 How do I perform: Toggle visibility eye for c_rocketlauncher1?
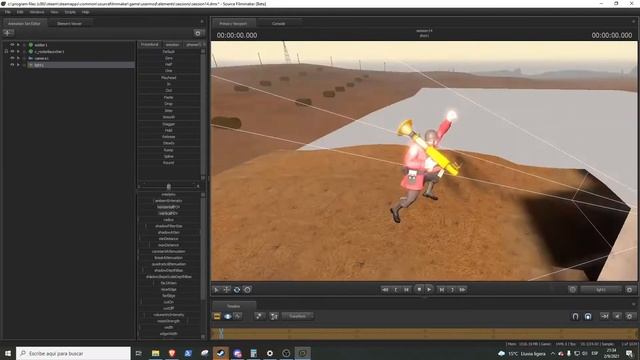[x=12, y=51]
